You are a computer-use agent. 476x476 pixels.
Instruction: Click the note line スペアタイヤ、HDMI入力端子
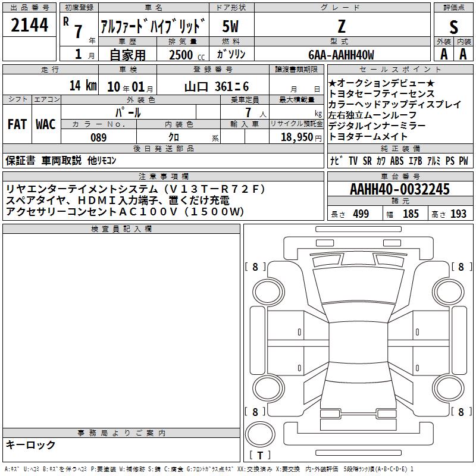point(118,201)
